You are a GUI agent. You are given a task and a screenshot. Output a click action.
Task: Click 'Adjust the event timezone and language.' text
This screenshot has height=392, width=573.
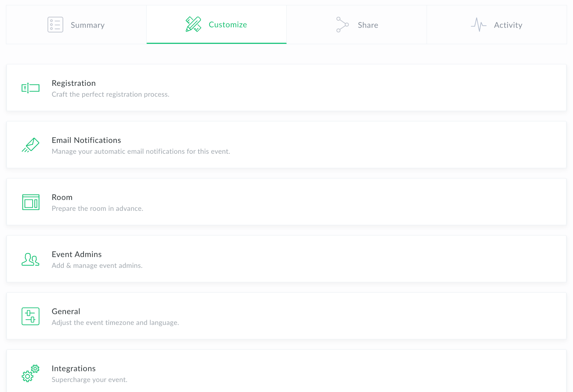point(115,322)
